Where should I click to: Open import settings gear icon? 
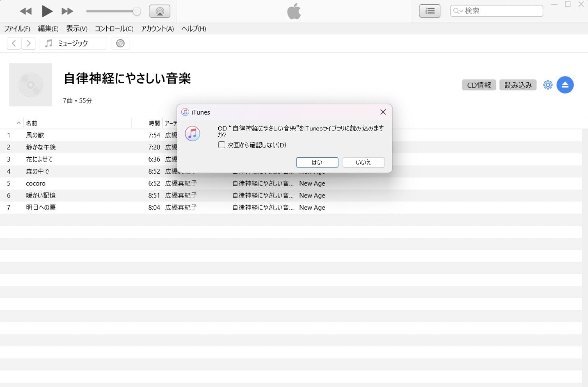coord(548,85)
